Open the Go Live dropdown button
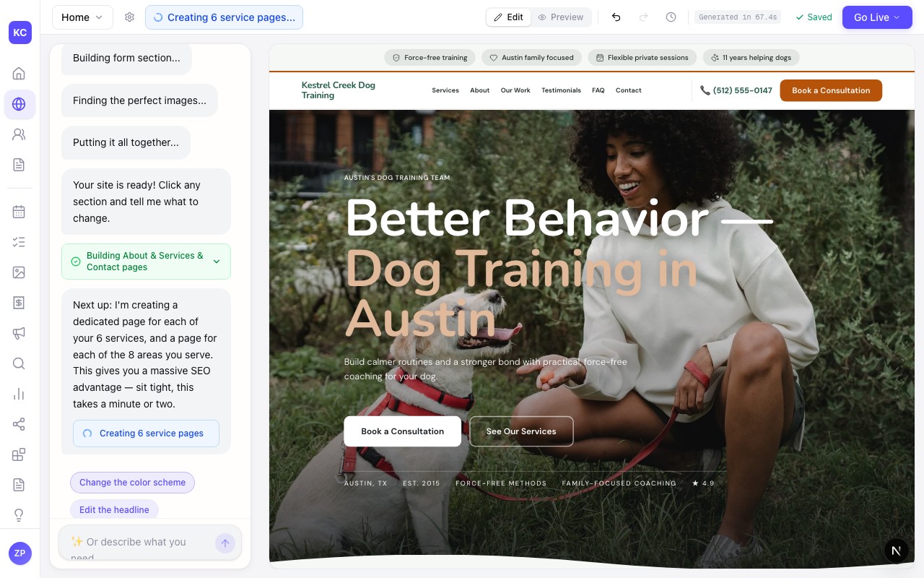The height and width of the screenshot is (578, 924). (x=877, y=17)
